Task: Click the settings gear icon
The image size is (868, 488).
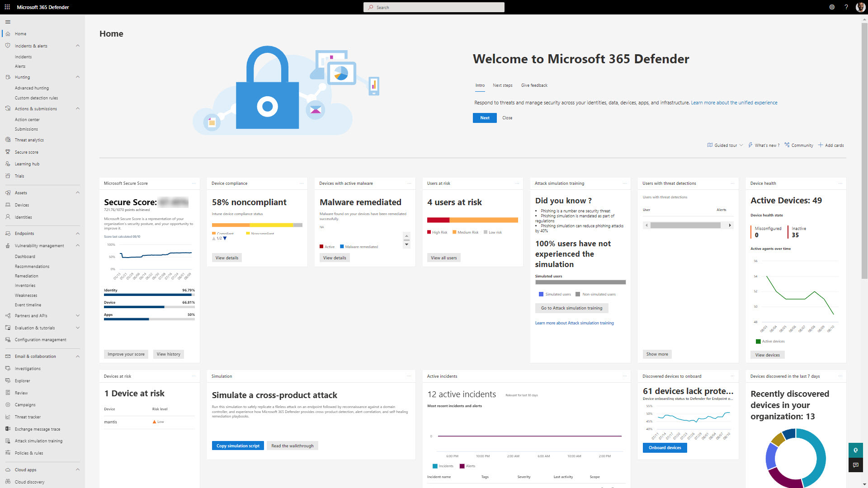Action: pos(832,7)
